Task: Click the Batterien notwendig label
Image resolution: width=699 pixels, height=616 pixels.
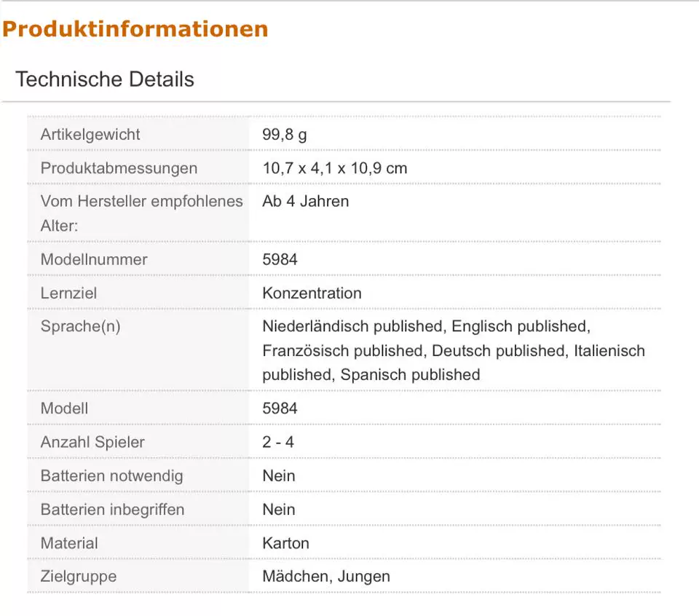Action: (x=112, y=475)
